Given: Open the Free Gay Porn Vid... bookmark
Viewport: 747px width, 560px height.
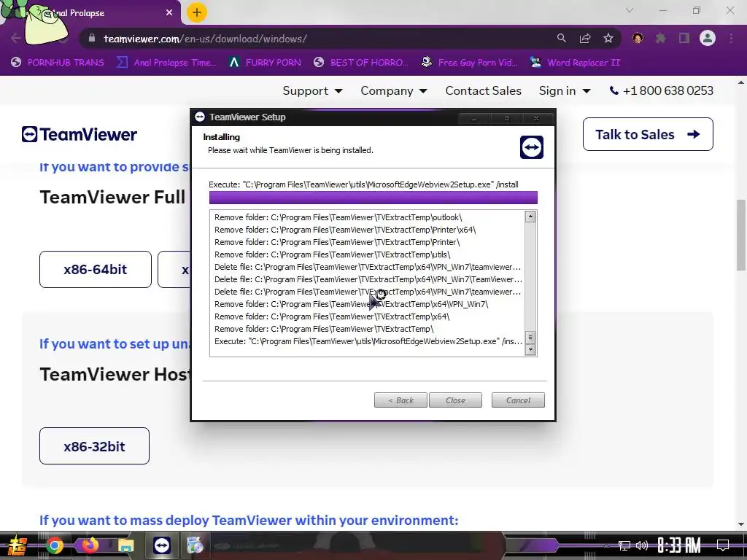Looking at the screenshot, I should click(x=469, y=63).
